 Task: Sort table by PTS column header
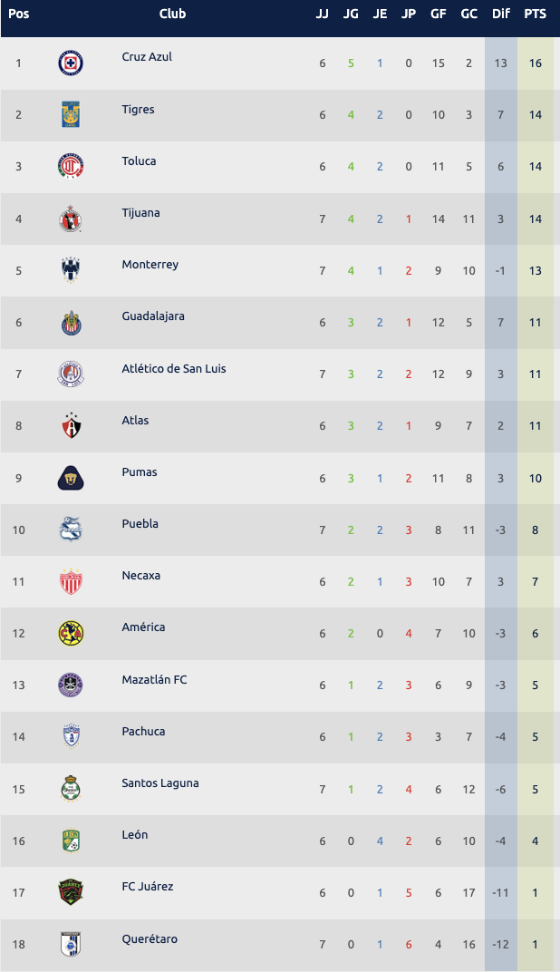(x=536, y=14)
